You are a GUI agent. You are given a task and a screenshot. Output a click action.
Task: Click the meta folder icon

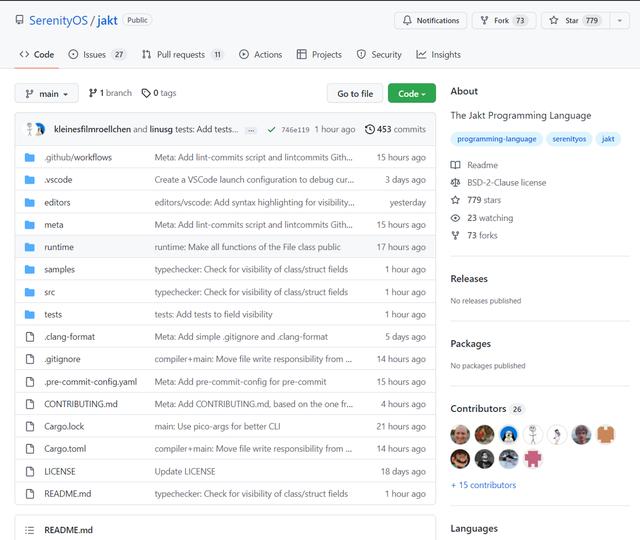(x=30, y=225)
